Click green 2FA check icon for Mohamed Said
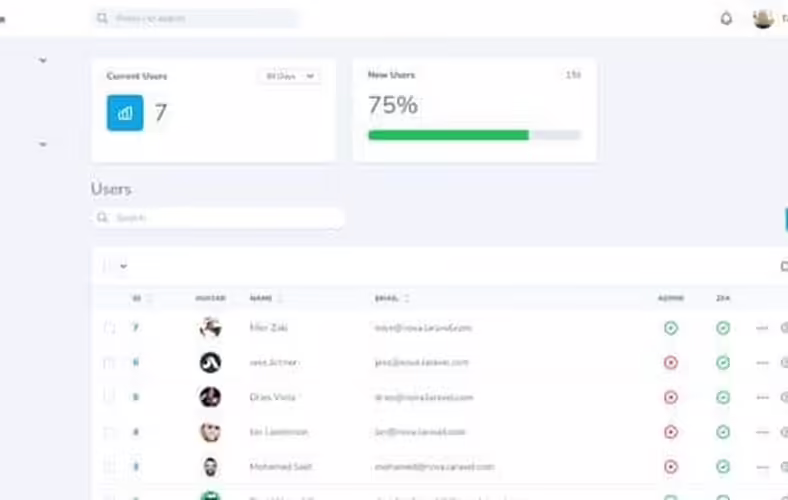The height and width of the screenshot is (500, 788). (x=723, y=466)
